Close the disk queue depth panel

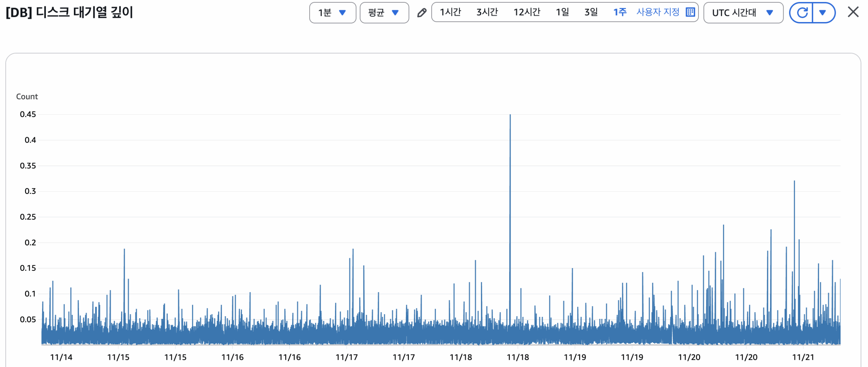(x=853, y=12)
